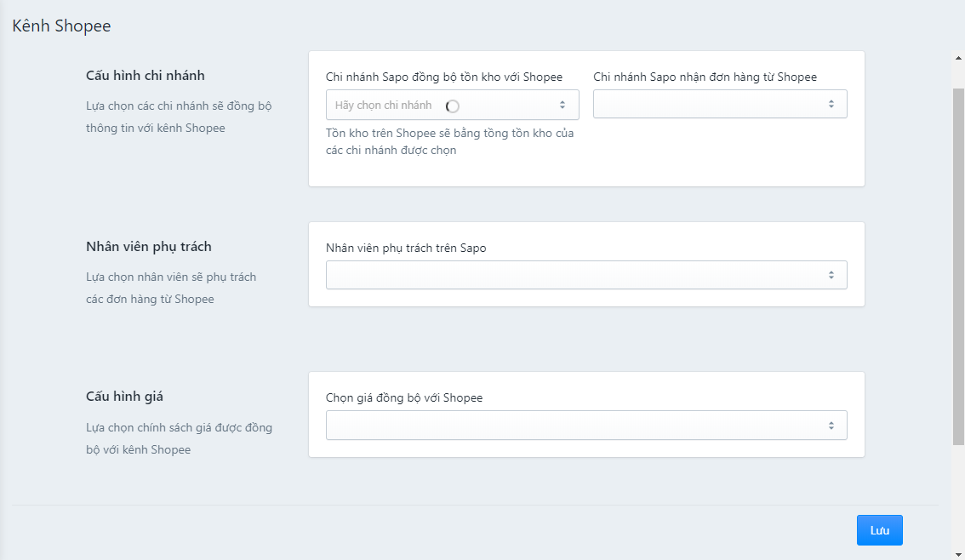Click the arrow icon in order receiving branch selector
The height and width of the screenshot is (560, 965).
coord(831,104)
